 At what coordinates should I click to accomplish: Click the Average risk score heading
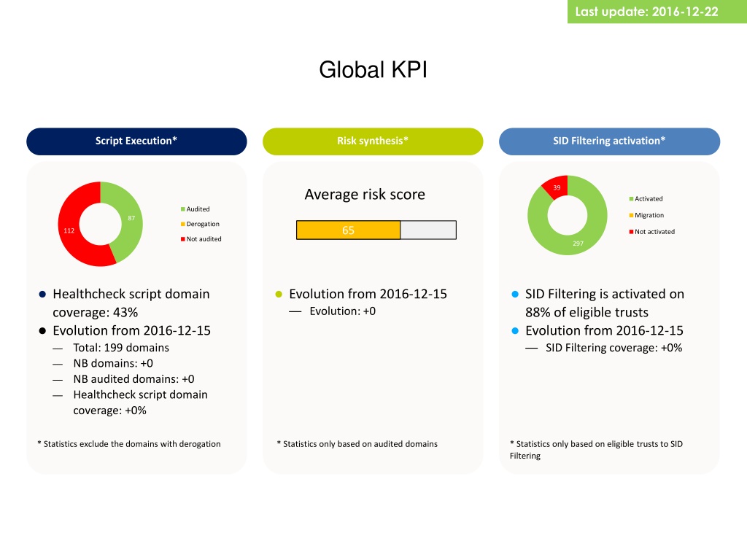pyautogui.click(x=365, y=194)
